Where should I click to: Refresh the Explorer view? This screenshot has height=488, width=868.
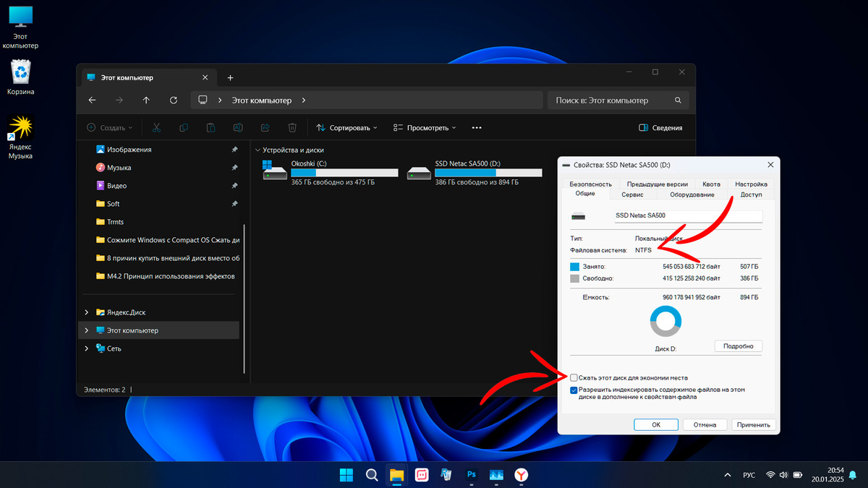click(x=173, y=100)
